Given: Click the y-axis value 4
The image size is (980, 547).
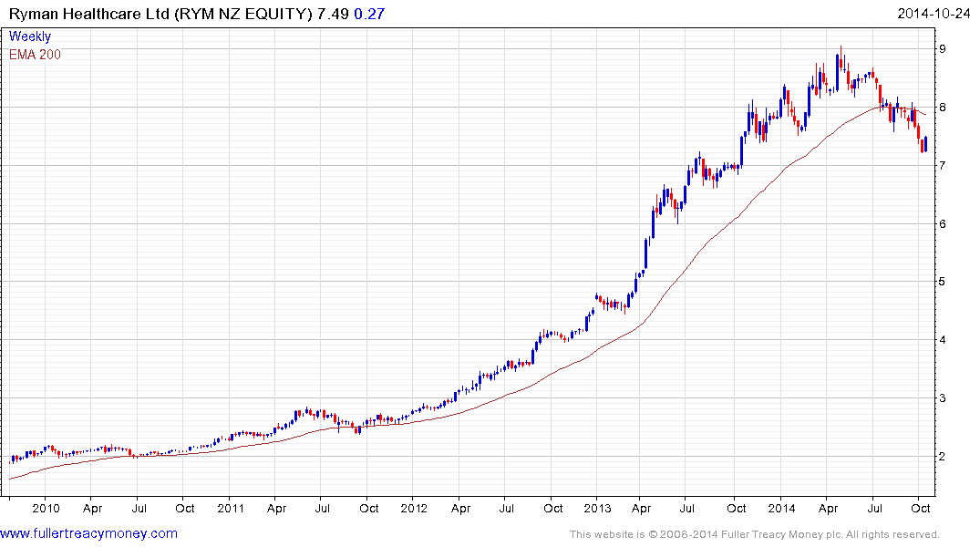Looking at the screenshot, I should pyautogui.click(x=942, y=340).
